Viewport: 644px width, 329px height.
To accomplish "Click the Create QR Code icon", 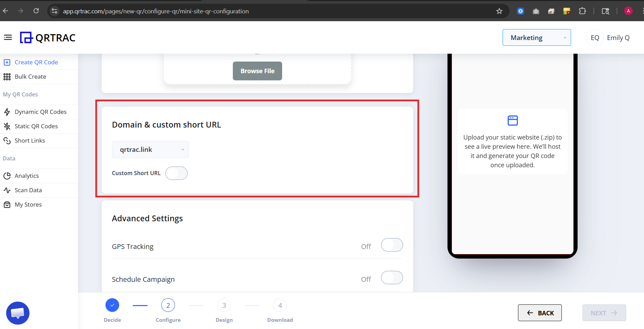I will coord(7,62).
